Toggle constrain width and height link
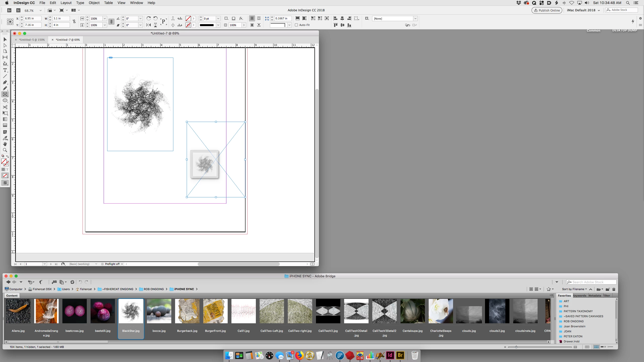Viewport: 644px width, 362px height. pyautogui.click(x=74, y=22)
